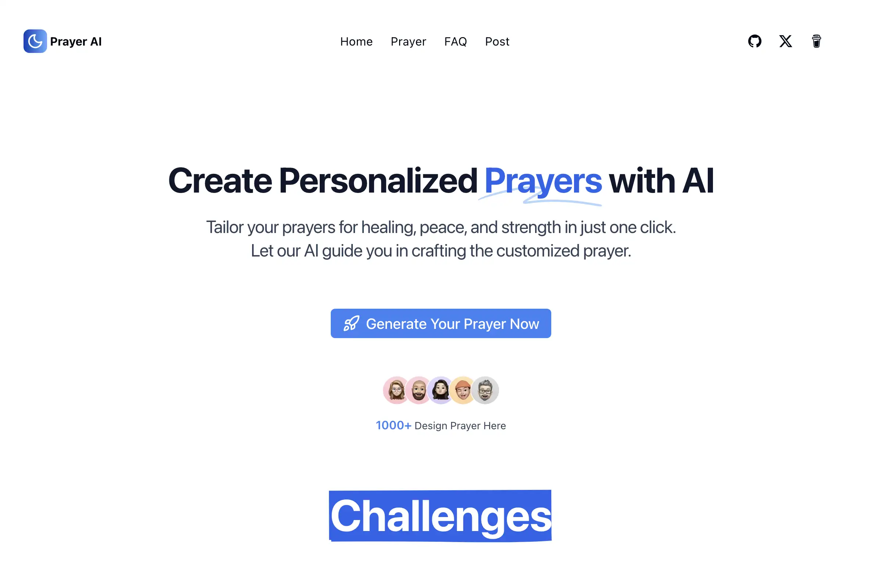Navigate to the FAQ tab
This screenshot has width=882, height=588.
pyautogui.click(x=455, y=41)
